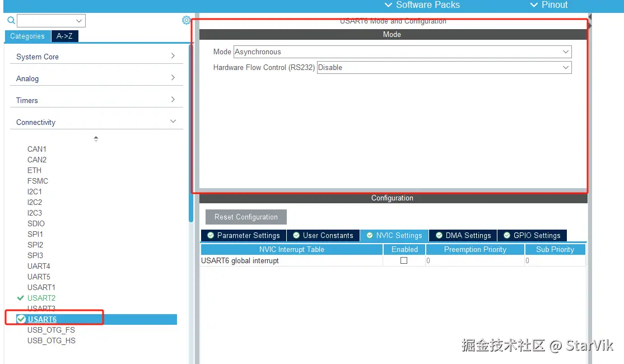Open the Parameter Settings tab
The width and height of the screenshot is (624, 364).
(244, 236)
